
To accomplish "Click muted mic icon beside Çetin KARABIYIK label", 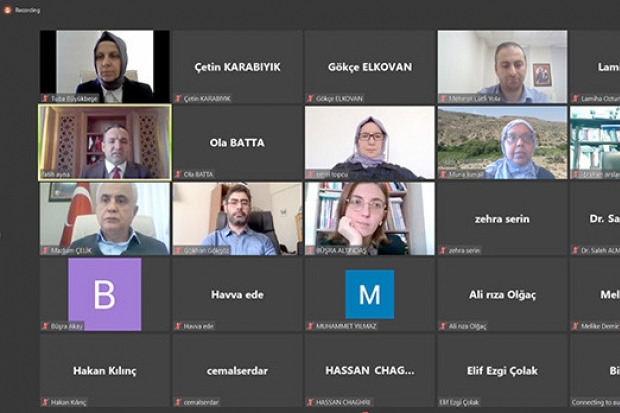I will point(178,99).
